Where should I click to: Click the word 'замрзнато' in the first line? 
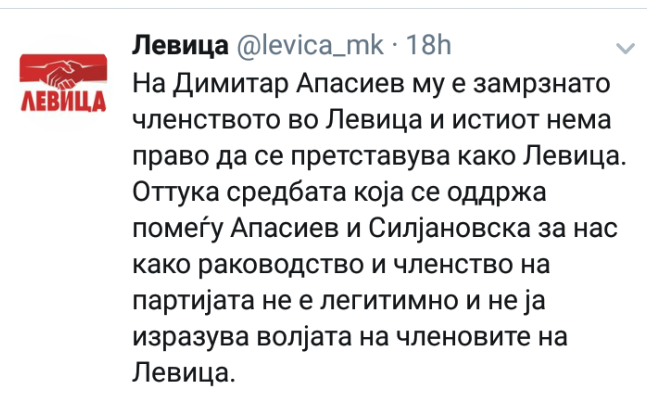[x=541, y=85]
